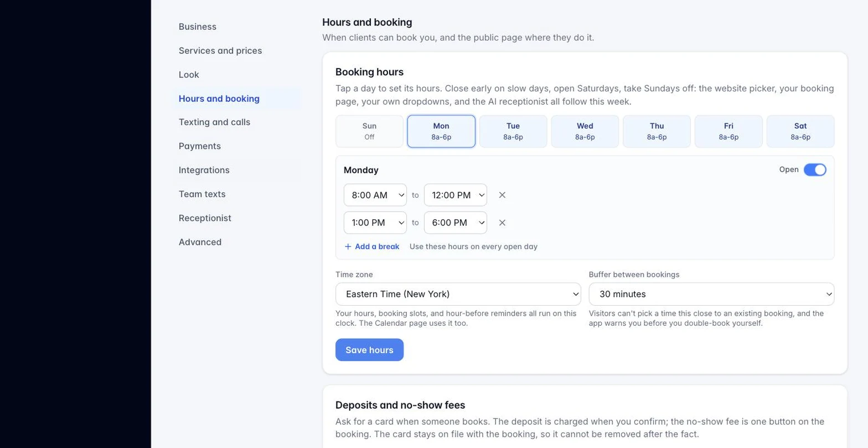Open the Buffer between bookings dropdown
The height and width of the screenshot is (448, 868).
coord(711,294)
